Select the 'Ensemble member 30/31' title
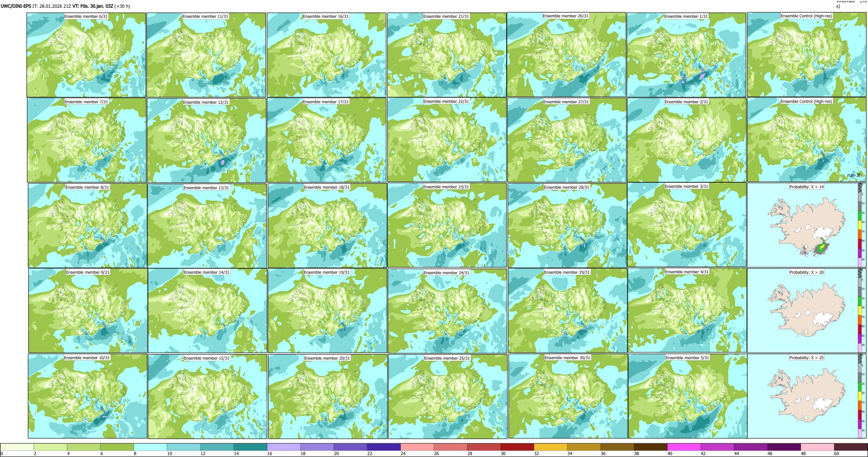 (567, 358)
